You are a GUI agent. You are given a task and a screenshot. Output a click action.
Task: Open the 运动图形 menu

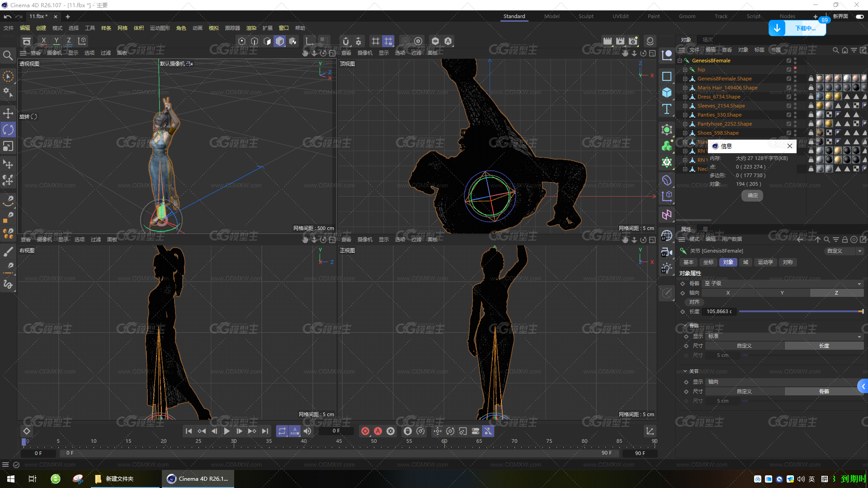coord(160,28)
